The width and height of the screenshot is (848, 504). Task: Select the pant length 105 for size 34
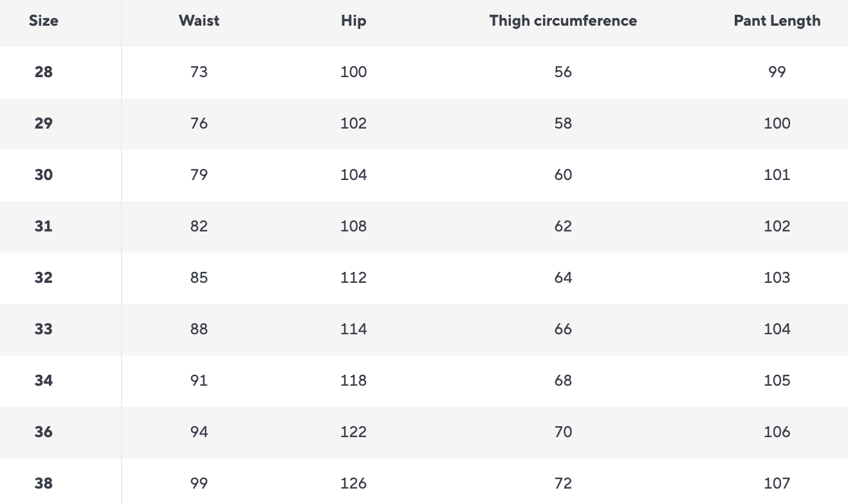[777, 381]
